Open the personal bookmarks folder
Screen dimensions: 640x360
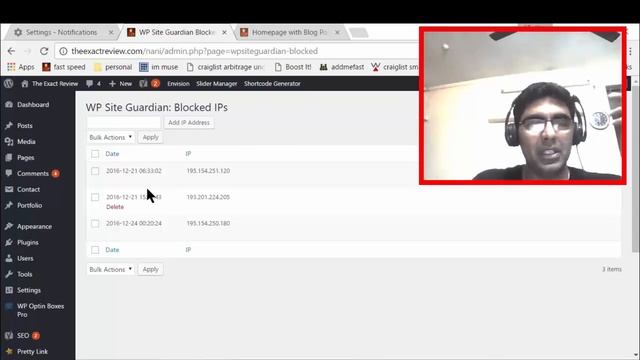point(113,67)
